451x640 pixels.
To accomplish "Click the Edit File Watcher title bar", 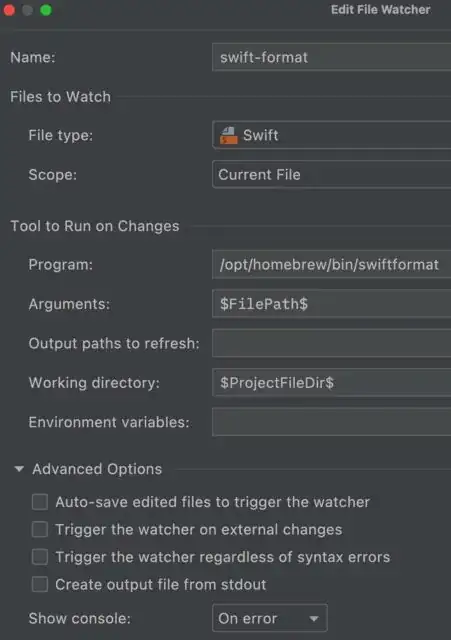I will pos(380,10).
